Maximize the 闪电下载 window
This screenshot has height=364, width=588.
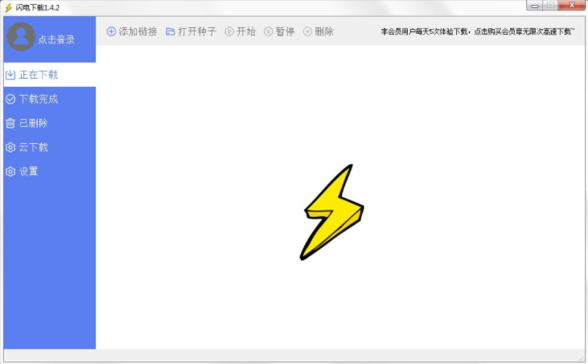click(x=551, y=6)
